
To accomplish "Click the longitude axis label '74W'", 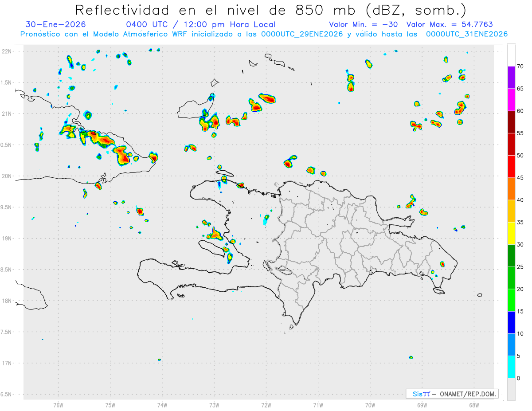I will pyautogui.click(x=162, y=405).
